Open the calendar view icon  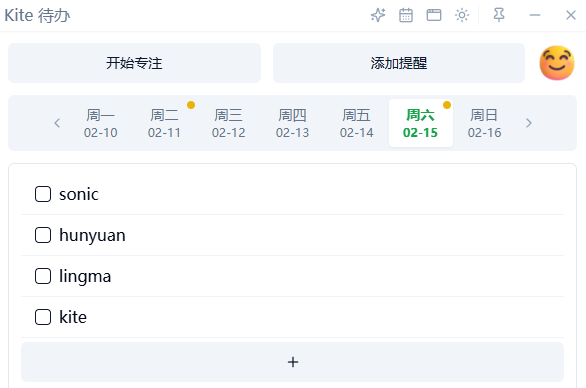406,15
